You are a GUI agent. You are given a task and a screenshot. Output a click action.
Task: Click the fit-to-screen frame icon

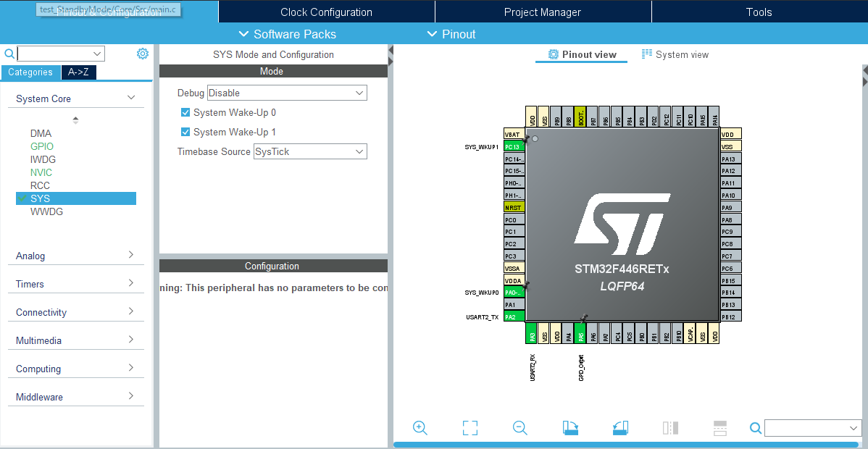(x=470, y=428)
